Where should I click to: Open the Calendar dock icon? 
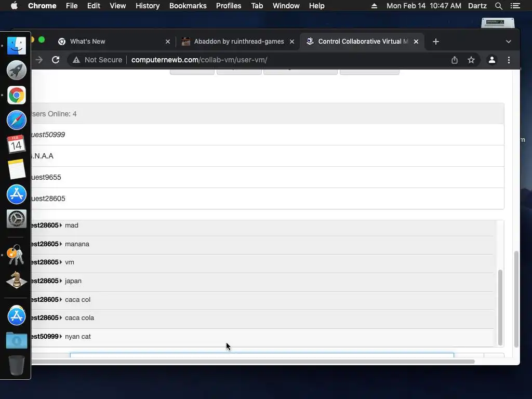pyautogui.click(x=16, y=144)
